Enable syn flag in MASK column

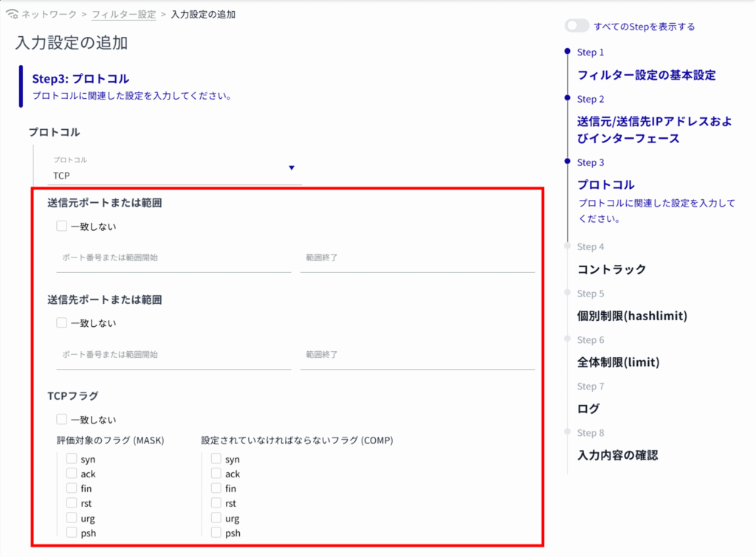coord(72,459)
